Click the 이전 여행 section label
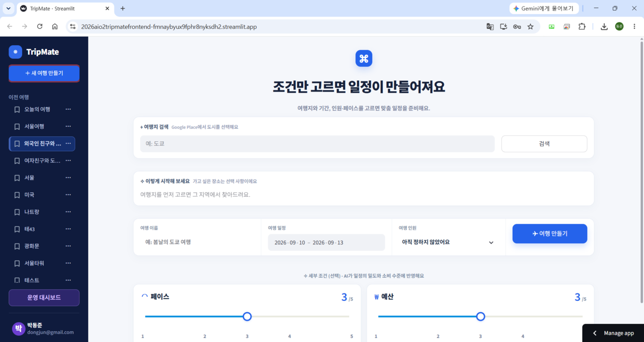Viewport: 644px width, 342px height. pyautogui.click(x=19, y=97)
